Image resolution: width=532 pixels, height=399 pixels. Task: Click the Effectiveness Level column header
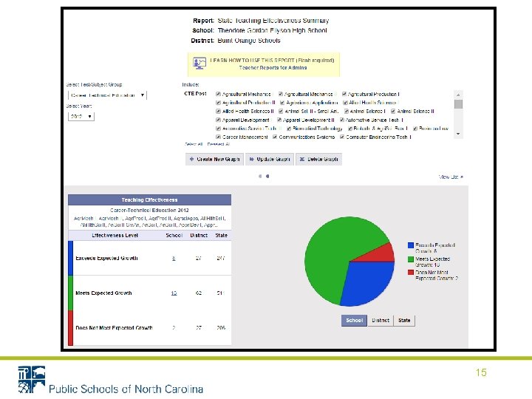click(x=115, y=236)
